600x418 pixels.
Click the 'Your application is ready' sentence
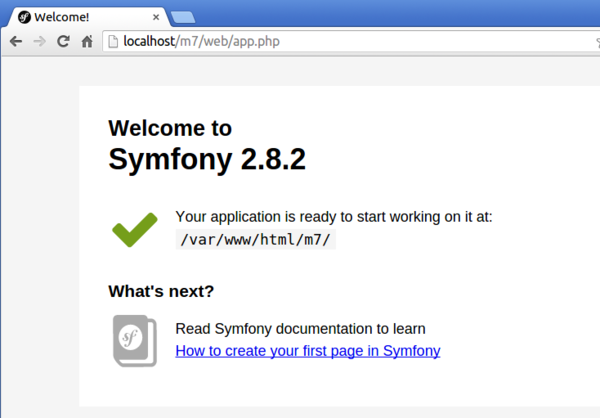point(333,217)
